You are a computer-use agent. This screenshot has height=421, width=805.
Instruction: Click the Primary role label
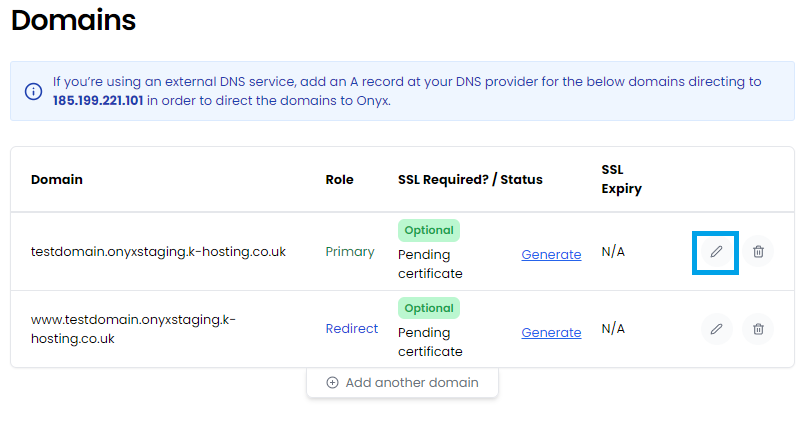pyautogui.click(x=350, y=252)
